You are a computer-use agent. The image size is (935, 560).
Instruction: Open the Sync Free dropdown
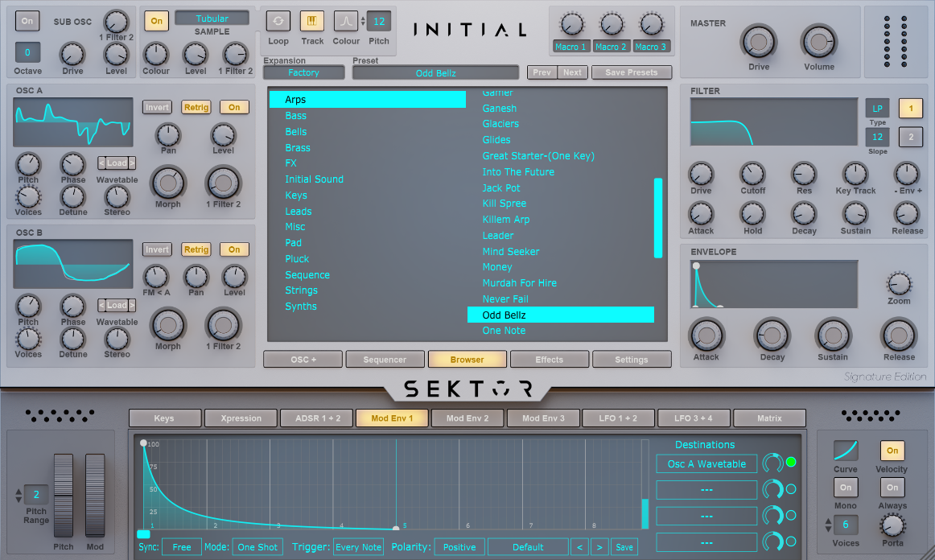click(181, 547)
